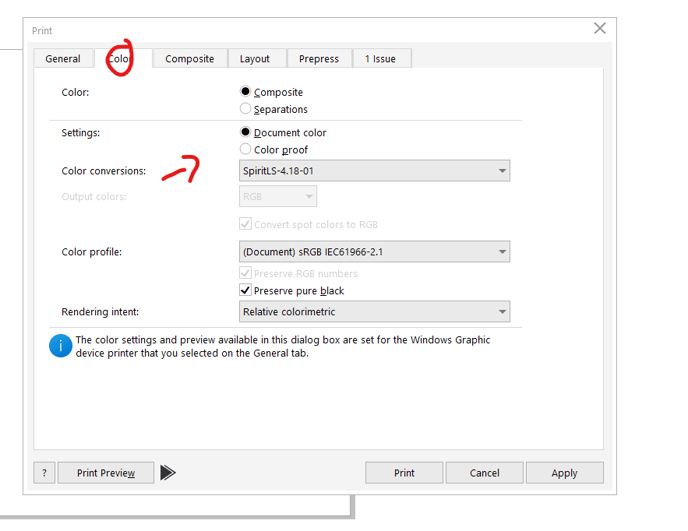Image resolution: width=688 pixels, height=531 pixels.
Task: Switch to the Composite tab
Action: point(190,58)
